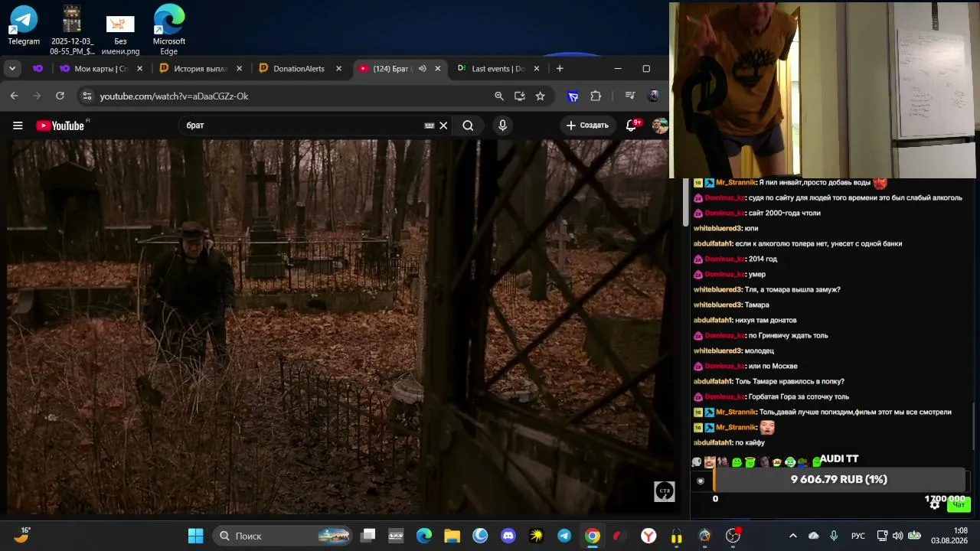980x551 pixels.
Task: Open YouTube account avatar menu
Action: pyautogui.click(x=660, y=126)
